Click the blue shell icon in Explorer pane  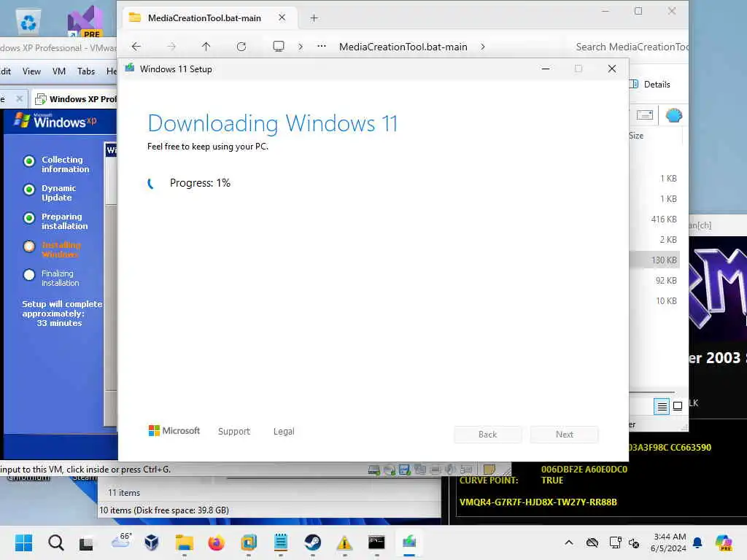point(673,115)
